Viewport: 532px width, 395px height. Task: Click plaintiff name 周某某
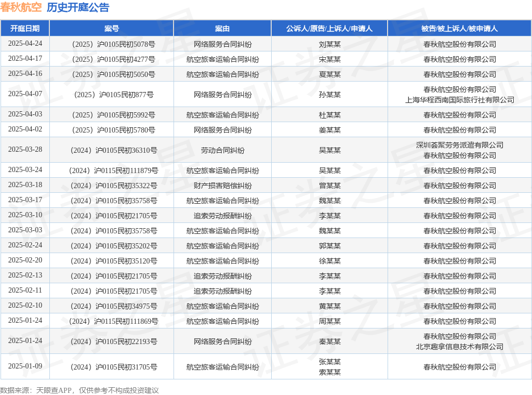[x=329, y=321]
